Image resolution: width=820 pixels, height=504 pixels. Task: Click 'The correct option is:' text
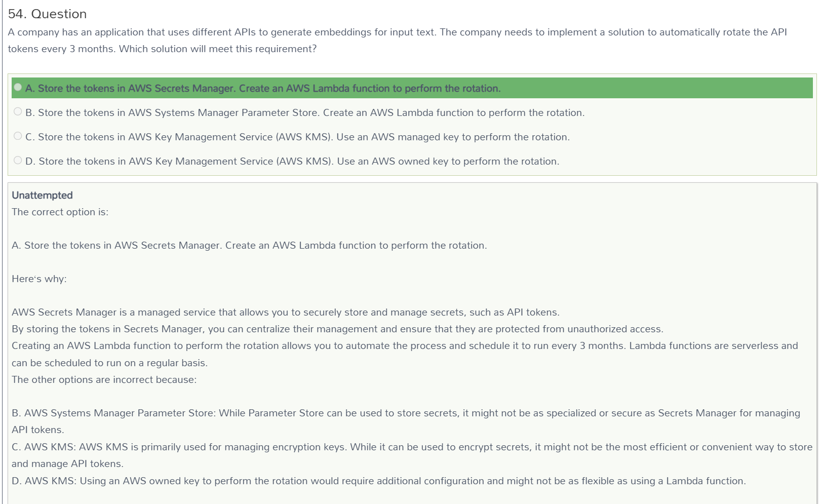[60, 212]
